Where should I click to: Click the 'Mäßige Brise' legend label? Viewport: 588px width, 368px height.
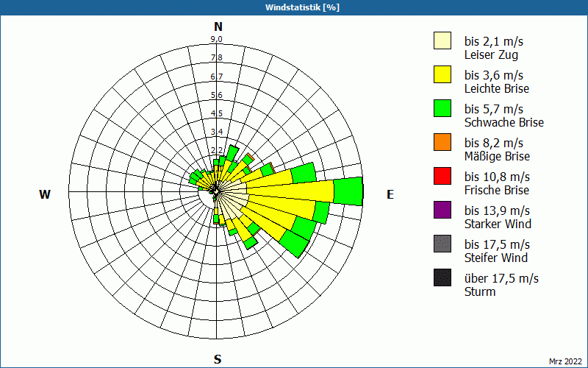[x=497, y=156]
